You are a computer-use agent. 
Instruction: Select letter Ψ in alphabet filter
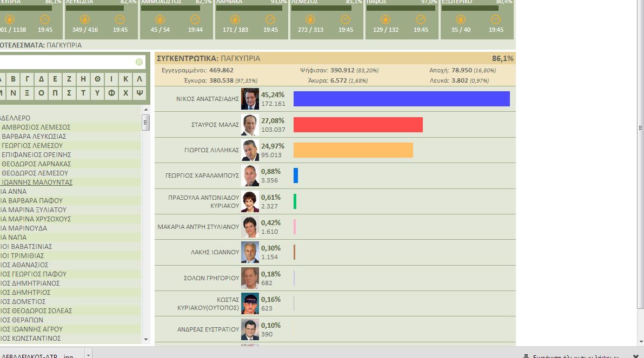click(140, 92)
